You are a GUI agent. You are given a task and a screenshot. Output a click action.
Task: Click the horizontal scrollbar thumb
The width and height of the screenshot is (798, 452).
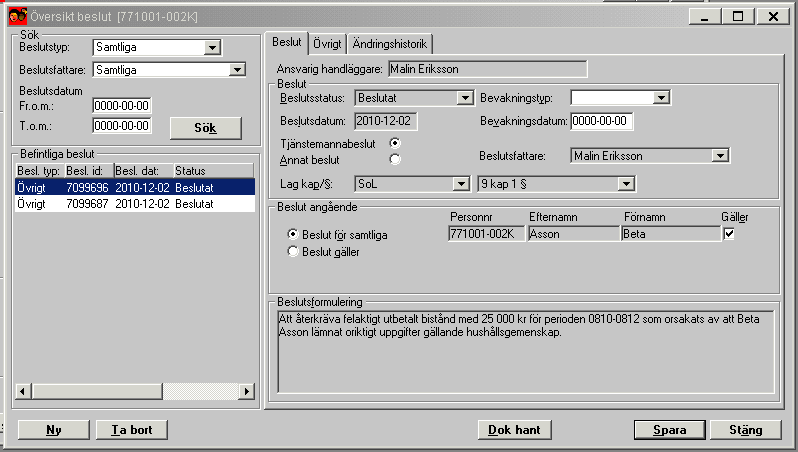[x=97, y=391]
